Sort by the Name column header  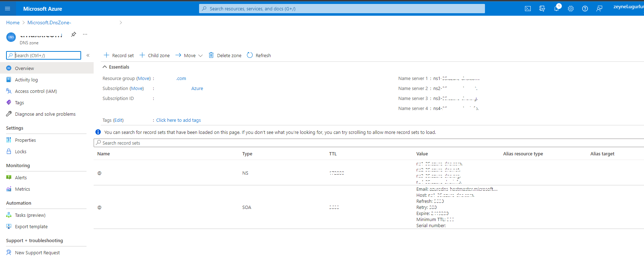[103, 154]
